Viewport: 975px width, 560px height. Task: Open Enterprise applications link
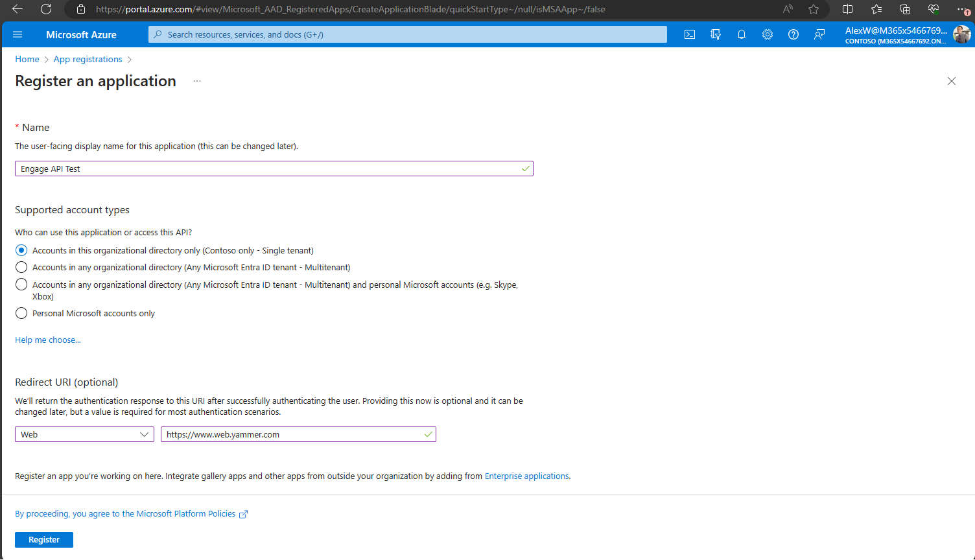[526, 476]
